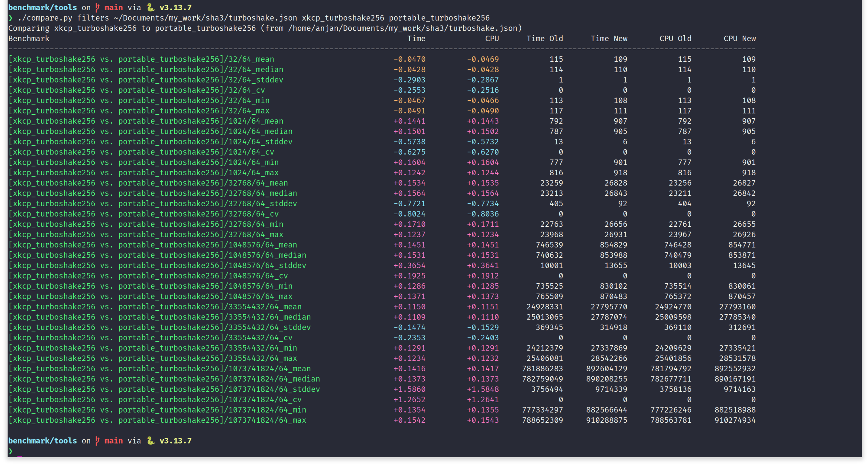Click the Python snake icon in bottom prompt
The width and height of the screenshot is (868, 465).
point(150,440)
